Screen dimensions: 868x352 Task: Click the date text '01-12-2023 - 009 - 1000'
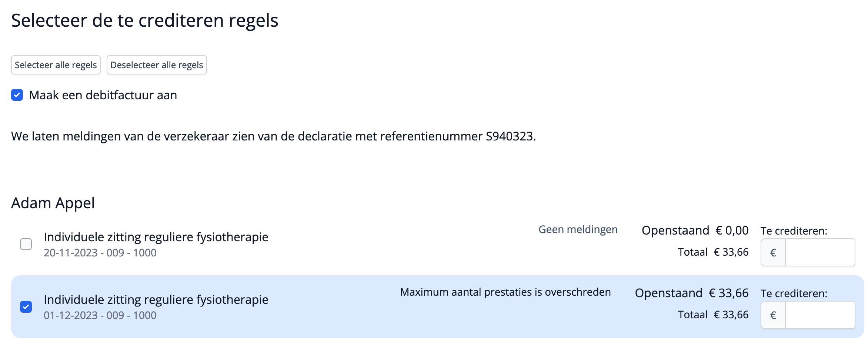(x=100, y=315)
